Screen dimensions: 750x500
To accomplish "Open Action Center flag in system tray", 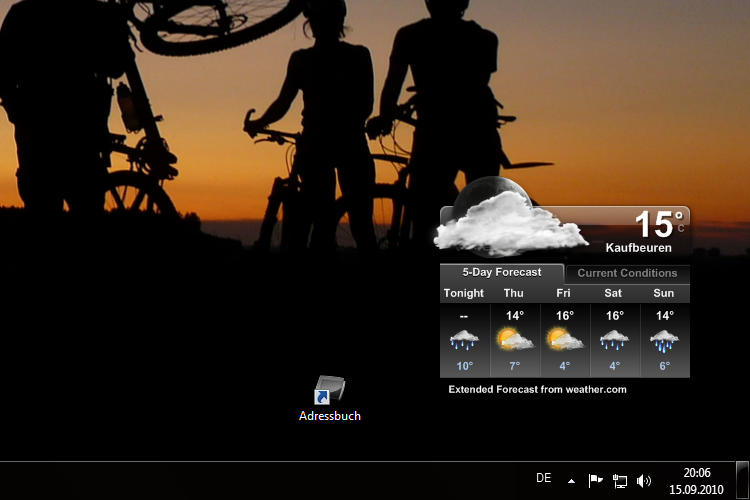I will 596,480.
